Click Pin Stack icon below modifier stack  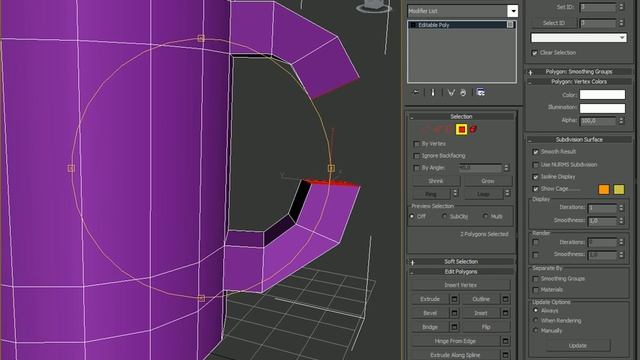416,93
